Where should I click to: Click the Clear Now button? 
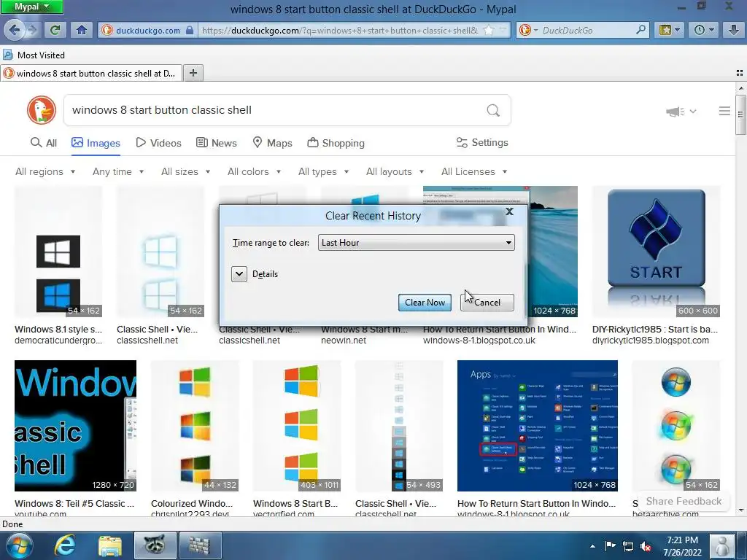coord(425,303)
